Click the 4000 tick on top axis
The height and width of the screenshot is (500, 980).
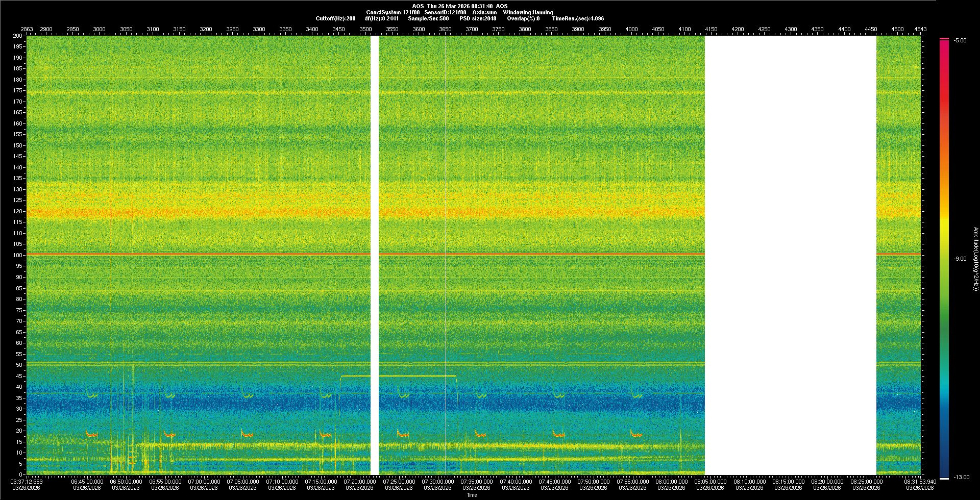pyautogui.click(x=631, y=29)
